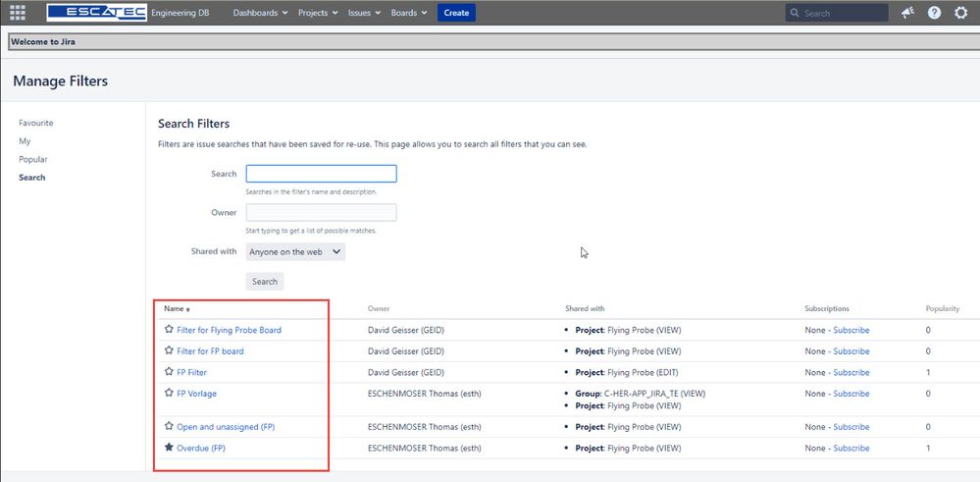Open the Overdue (FP) filter link
The height and width of the screenshot is (482, 980).
click(x=201, y=449)
